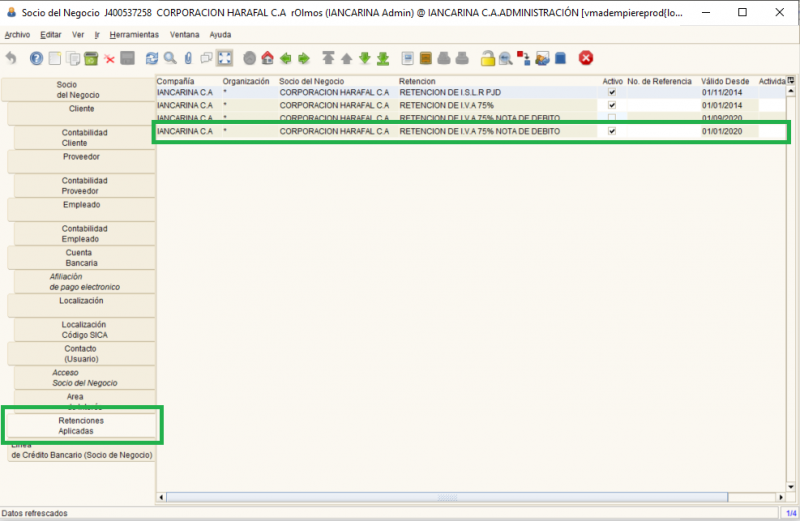Switch to the Retenciones Aplicadas tab

81,426
